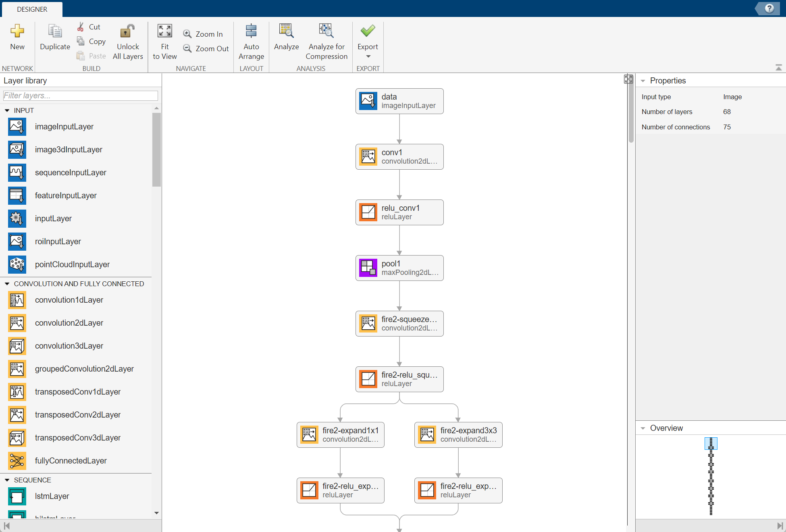786x532 pixels.
Task: Click the fullyConnectedLayer icon in sidebar
Action: [16, 461]
